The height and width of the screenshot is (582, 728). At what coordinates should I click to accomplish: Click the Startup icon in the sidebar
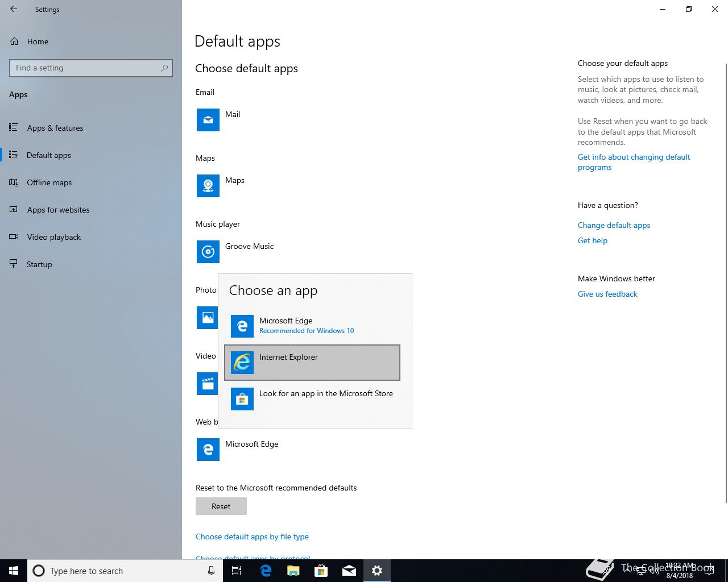pos(14,264)
